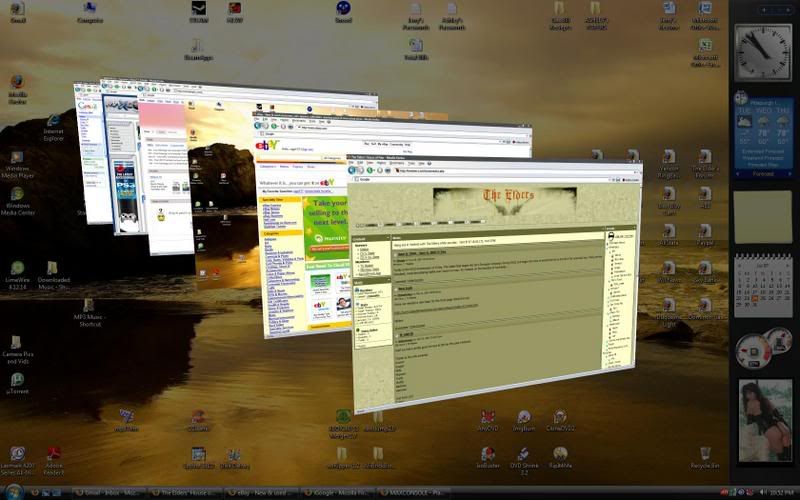
Task: Open the Windows Media Center desktop icon
Action: pyautogui.click(x=17, y=202)
